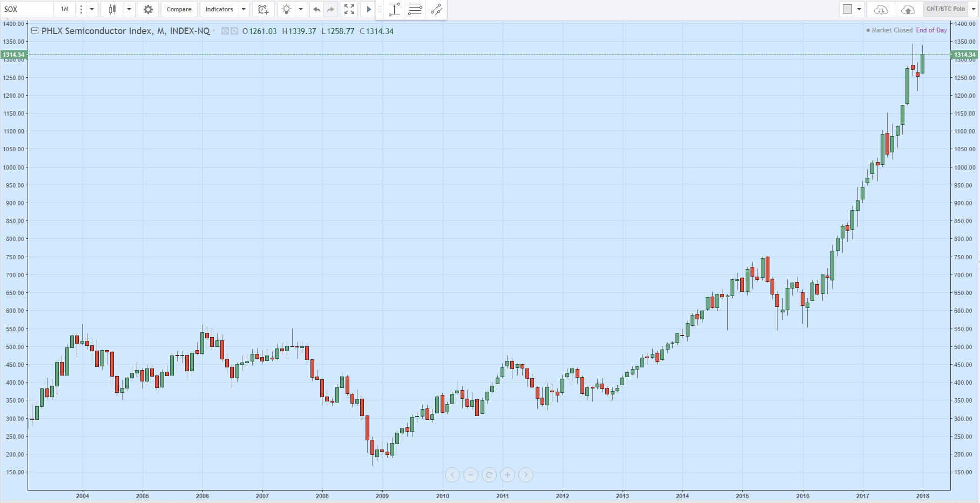Collapse the PHLX Semiconductor Index legend
Screen dimensions: 980x503
coord(35,31)
